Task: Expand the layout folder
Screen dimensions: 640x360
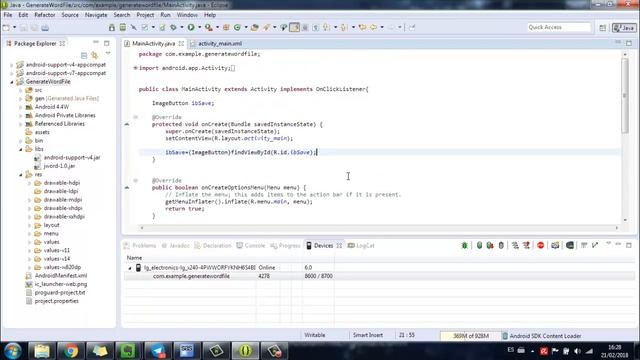Action: pyautogui.click(x=30, y=225)
